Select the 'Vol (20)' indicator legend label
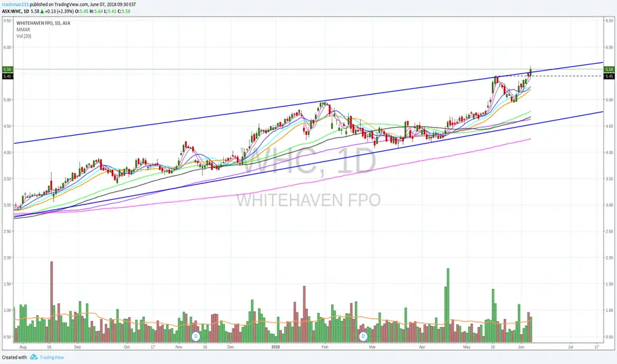 (x=24, y=36)
